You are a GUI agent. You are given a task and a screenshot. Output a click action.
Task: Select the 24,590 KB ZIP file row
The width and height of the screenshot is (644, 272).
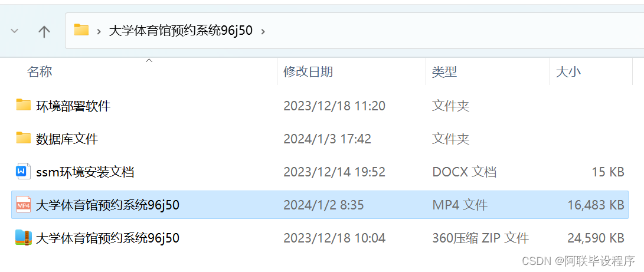pyautogui.click(x=320, y=238)
